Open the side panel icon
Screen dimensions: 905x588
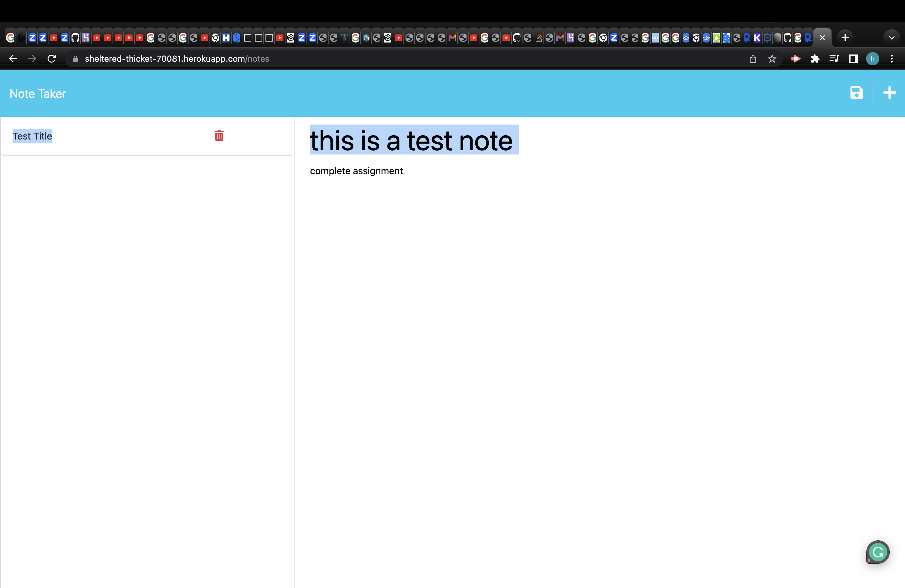point(853,59)
